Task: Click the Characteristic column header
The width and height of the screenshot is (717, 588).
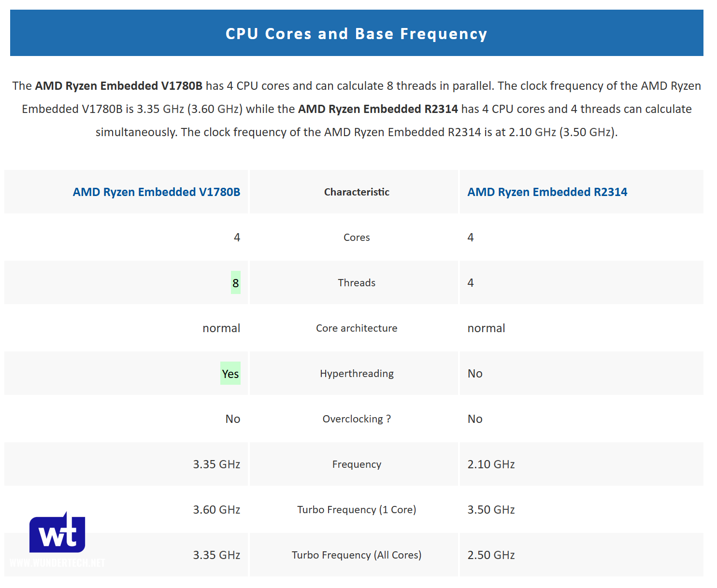Action: click(357, 192)
